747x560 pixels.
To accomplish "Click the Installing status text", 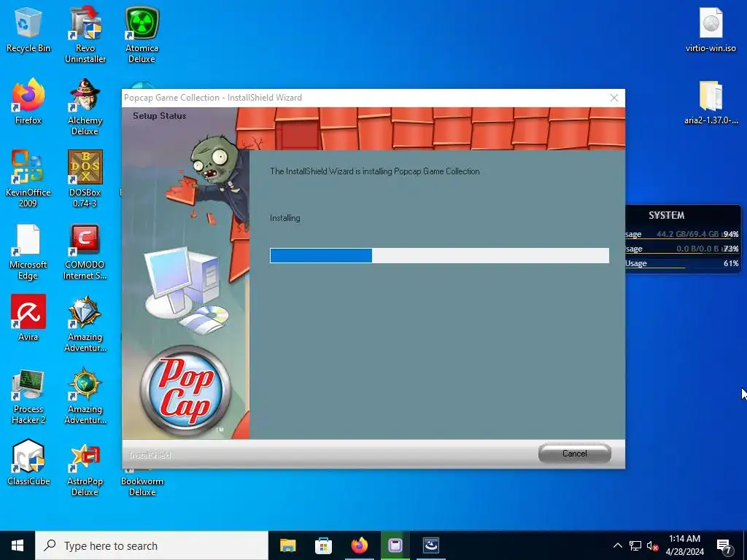I will click(x=285, y=218).
